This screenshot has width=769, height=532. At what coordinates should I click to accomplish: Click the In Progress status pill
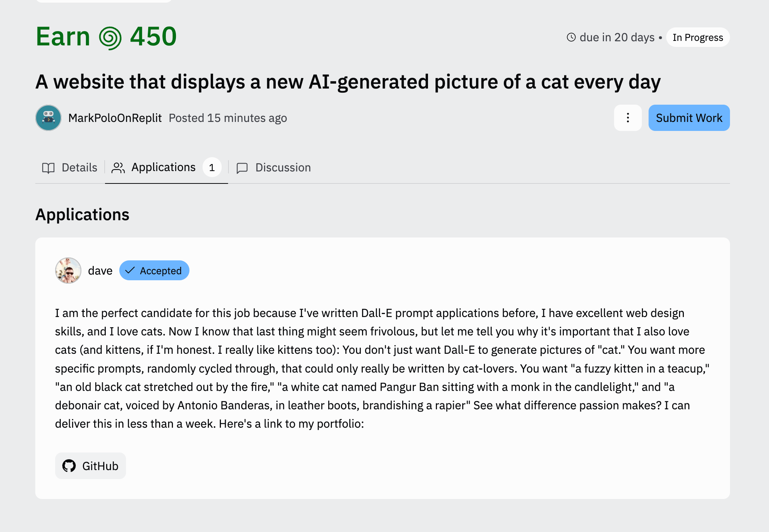(x=698, y=37)
